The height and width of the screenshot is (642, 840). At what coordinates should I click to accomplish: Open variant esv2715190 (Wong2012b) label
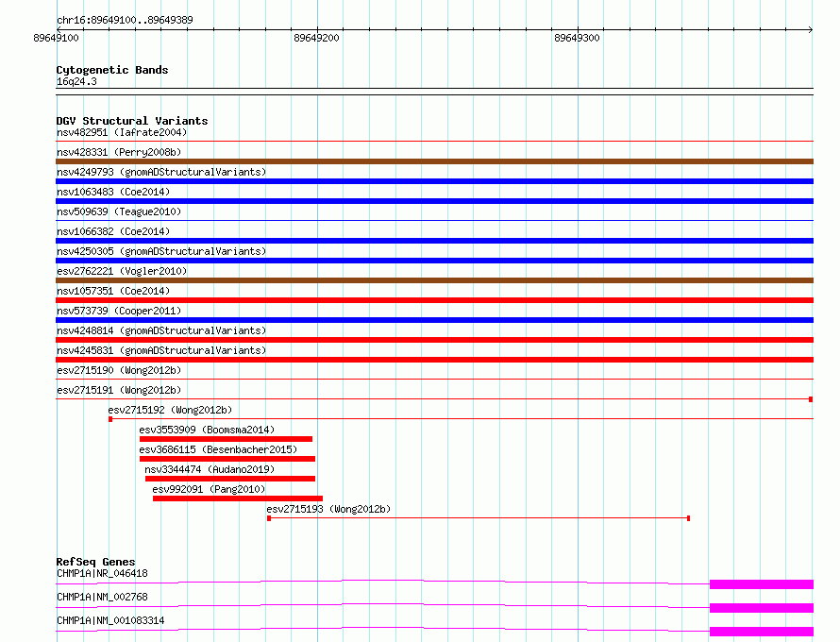click(119, 370)
